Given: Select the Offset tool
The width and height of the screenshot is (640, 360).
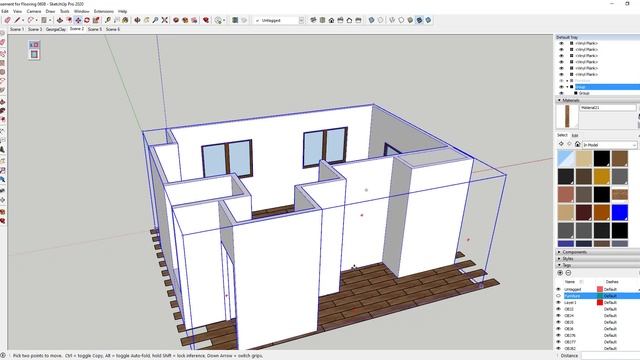Looking at the screenshot, I should (69, 20).
